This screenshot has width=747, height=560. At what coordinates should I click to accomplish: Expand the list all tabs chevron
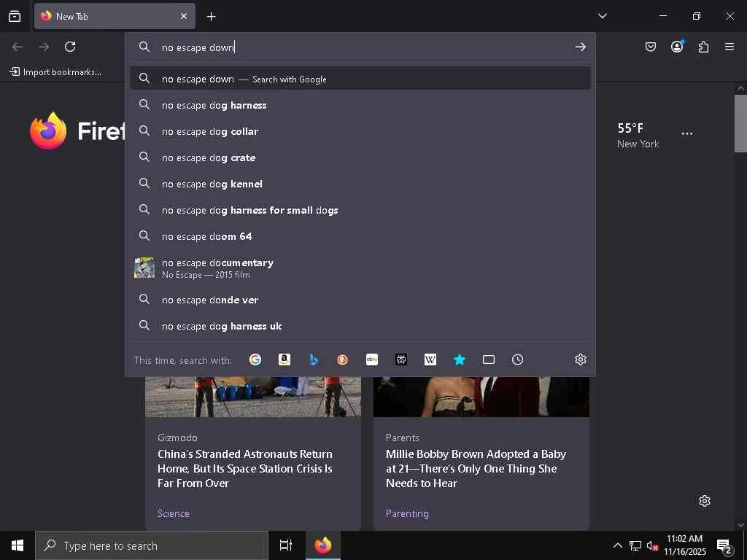[602, 16]
